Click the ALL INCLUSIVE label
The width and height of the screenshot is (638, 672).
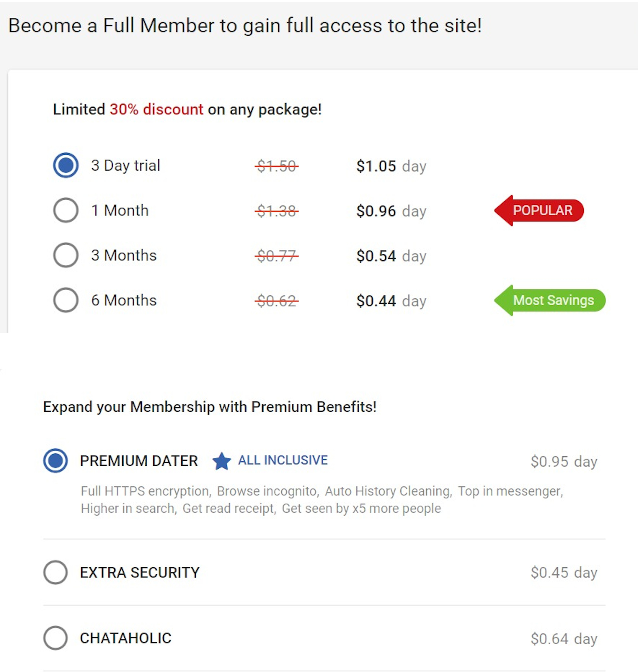point(283,460)
